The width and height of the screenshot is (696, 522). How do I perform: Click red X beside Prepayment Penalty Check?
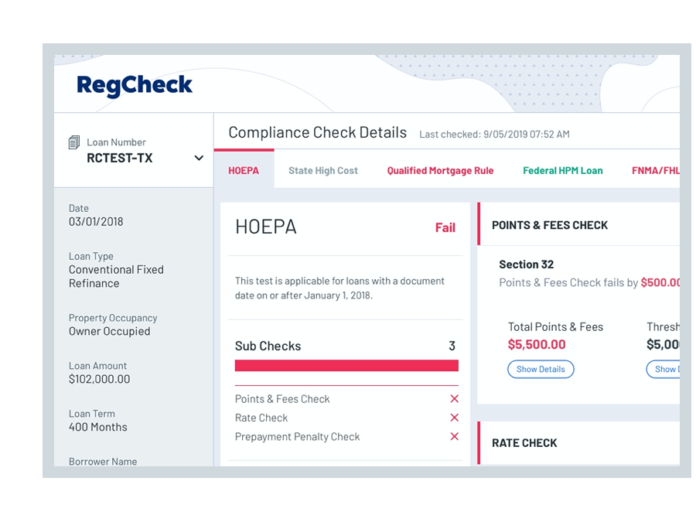pyautogui.click(x=454, y=436)
